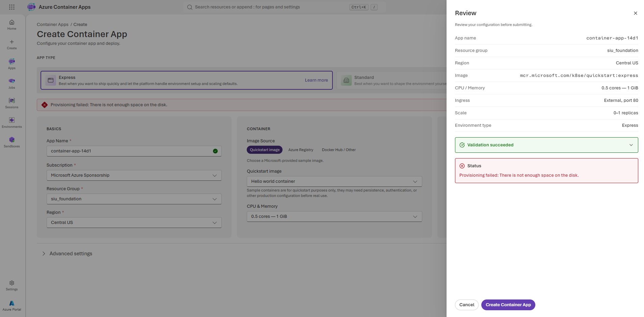Screen dimensions: 644x317
Task: Click the Express app type window icon
Action: tap(51, 80)
